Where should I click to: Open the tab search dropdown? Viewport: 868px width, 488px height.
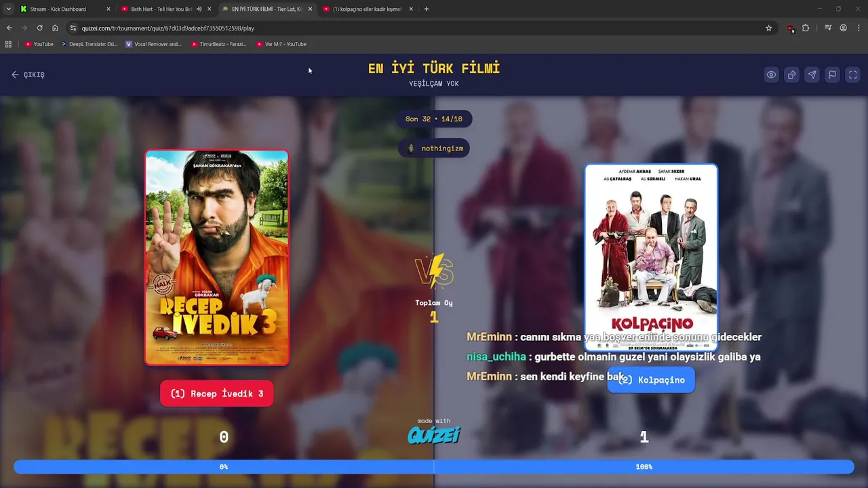point(8,9)
